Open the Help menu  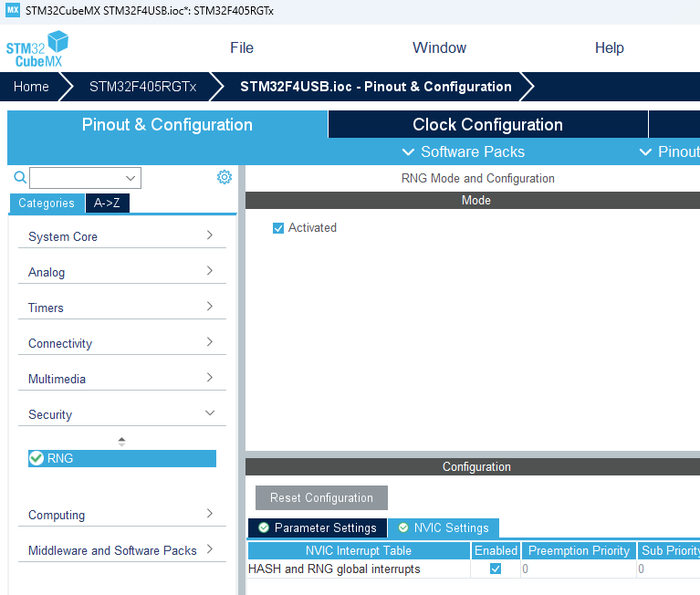pyautogui.click(x=609, y=47)
